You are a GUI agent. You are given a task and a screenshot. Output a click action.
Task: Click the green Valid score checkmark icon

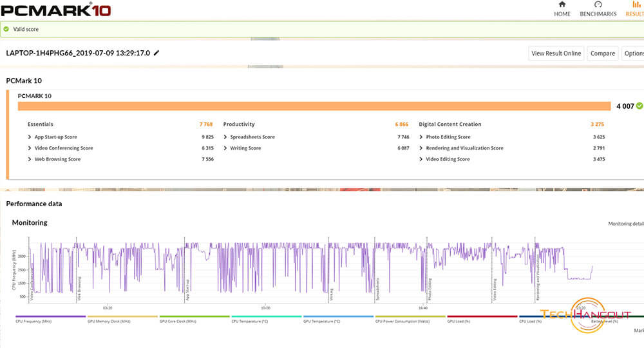pyautogui.click(x=6, y=29)
